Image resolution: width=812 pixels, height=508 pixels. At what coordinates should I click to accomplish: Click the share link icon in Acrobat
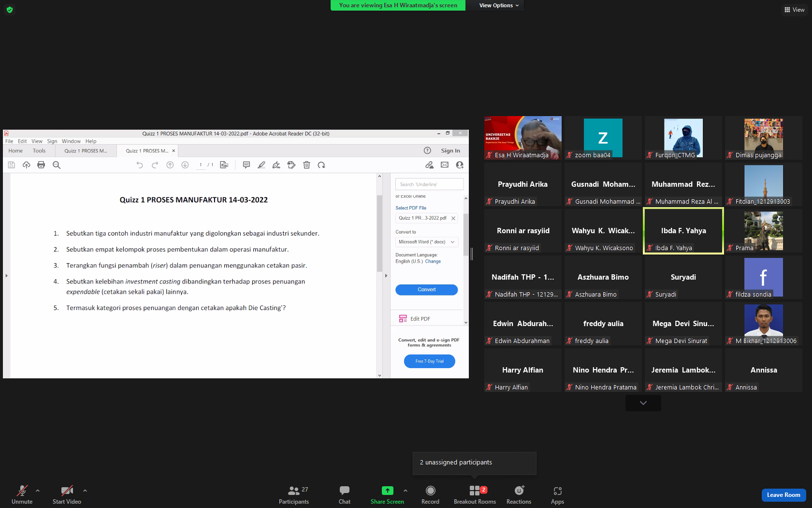tap(429, 165)
